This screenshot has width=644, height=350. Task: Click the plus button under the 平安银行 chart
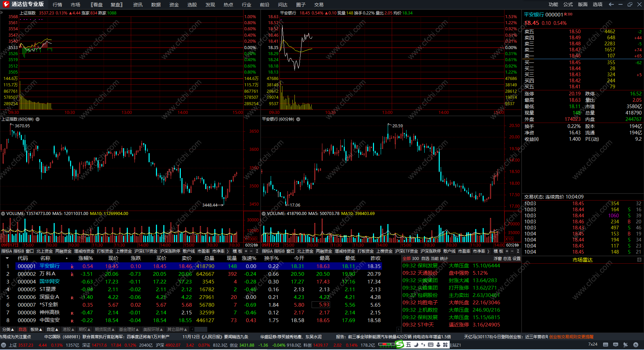click(x=507, y=251)
